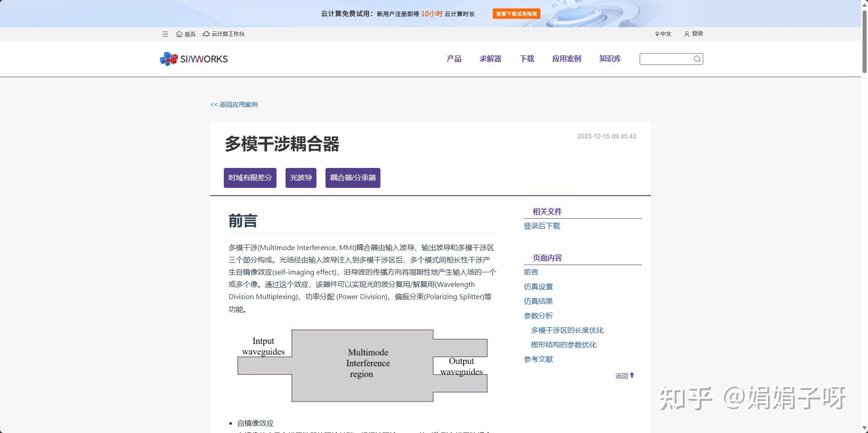Viewport: 868px width, 433px height.
Task: Open 楔形结构的参数优化 sub-item
Action: tap(563, 344)
